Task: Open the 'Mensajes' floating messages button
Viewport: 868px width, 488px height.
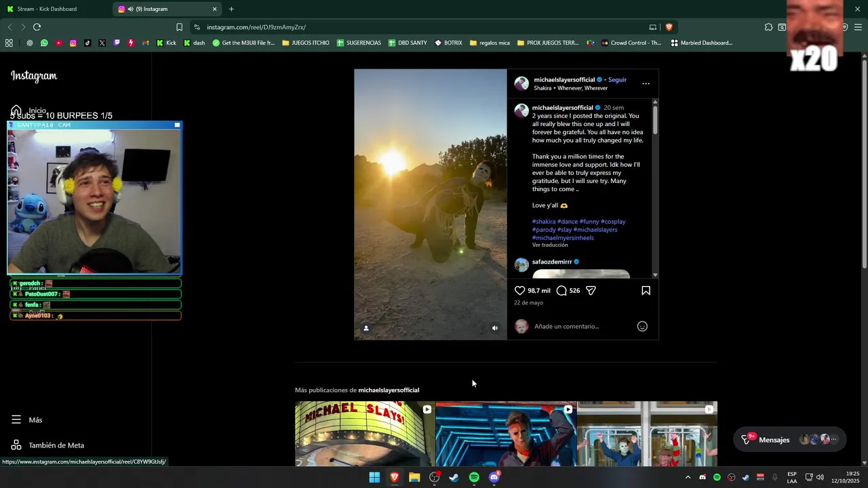Action: [x=789, y=440]
